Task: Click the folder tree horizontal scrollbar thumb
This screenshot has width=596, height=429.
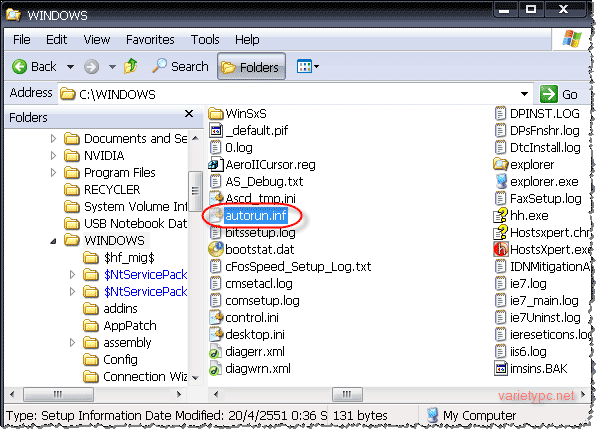Action: coord(58,394)
